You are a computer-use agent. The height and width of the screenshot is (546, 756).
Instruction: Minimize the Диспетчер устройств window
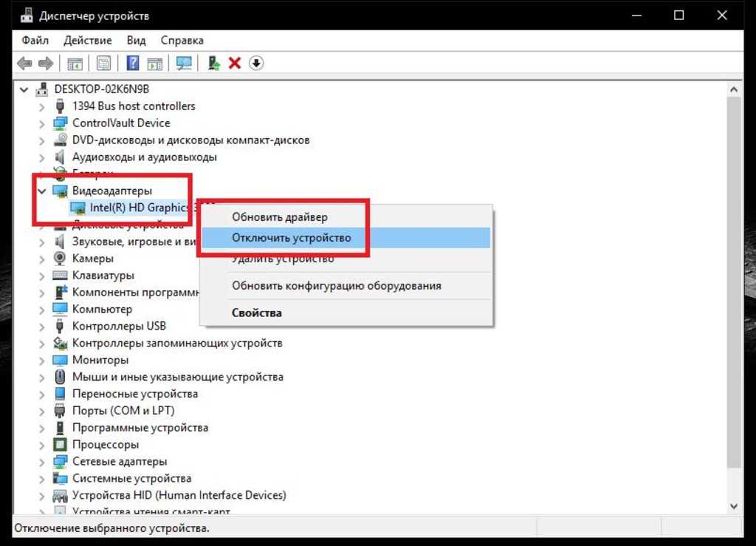[x=636, y=16]
